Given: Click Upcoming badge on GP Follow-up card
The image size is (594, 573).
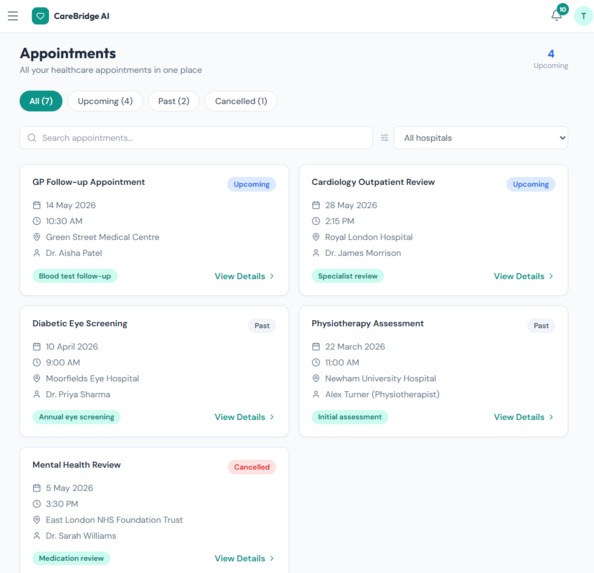Looking at the screenshot, I should click(252, 184).
